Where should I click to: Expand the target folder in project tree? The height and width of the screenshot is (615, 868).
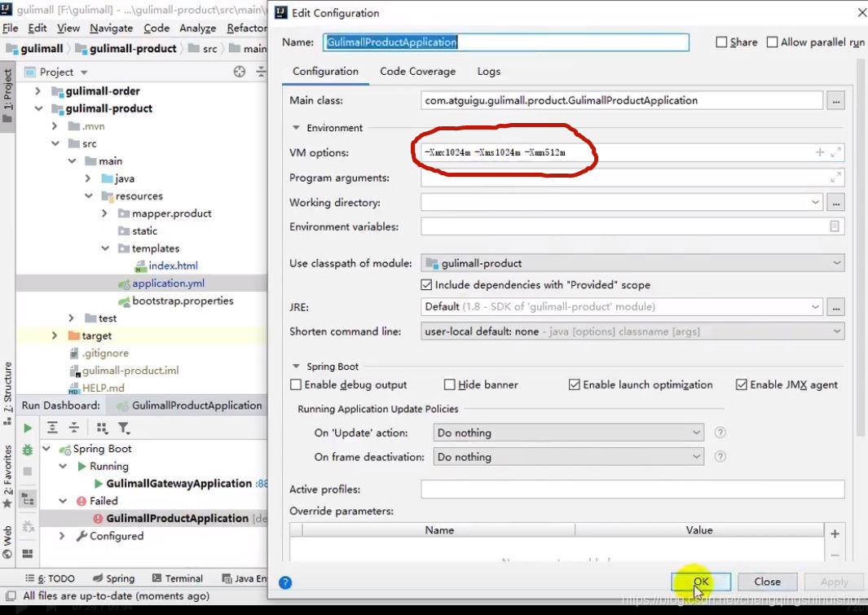click(x=55, y=336)
